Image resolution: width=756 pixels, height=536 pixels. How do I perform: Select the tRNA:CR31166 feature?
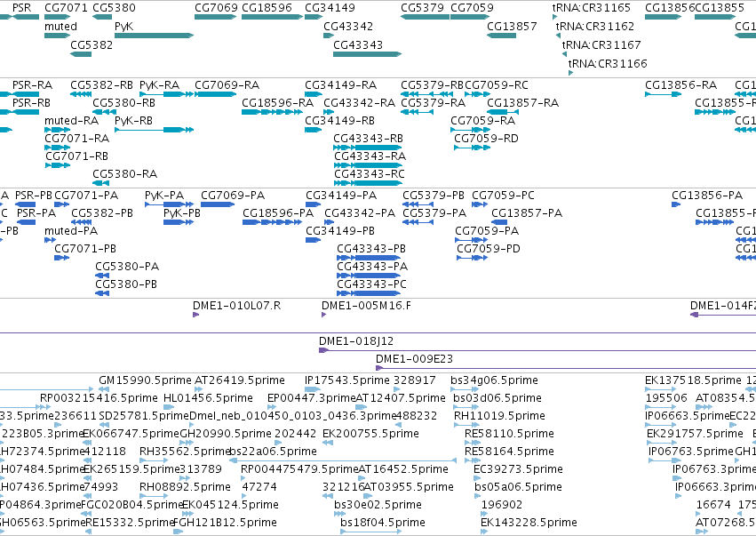(571, 73)
